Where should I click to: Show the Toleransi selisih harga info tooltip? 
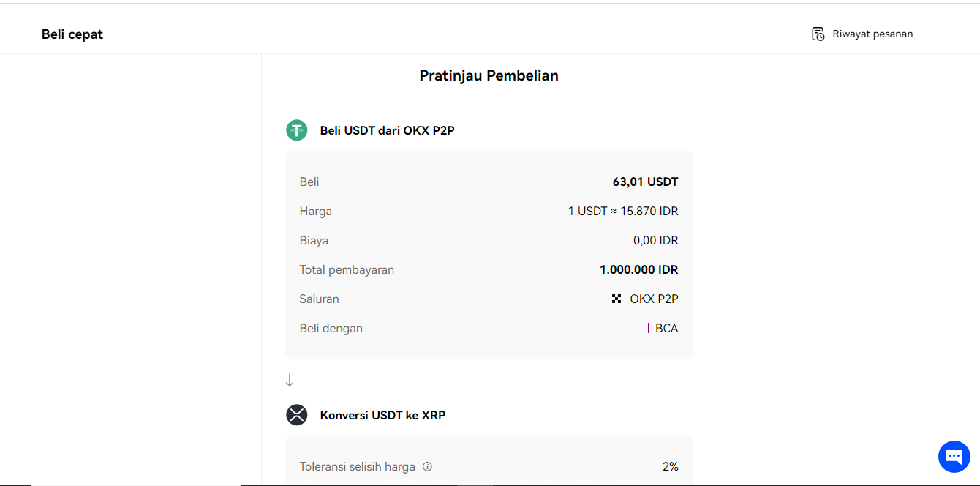pos(428,466)
